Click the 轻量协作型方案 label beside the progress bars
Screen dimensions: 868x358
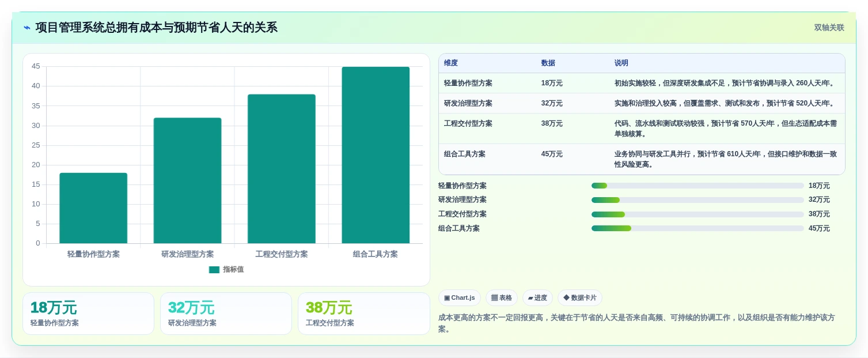pos(463,186)
